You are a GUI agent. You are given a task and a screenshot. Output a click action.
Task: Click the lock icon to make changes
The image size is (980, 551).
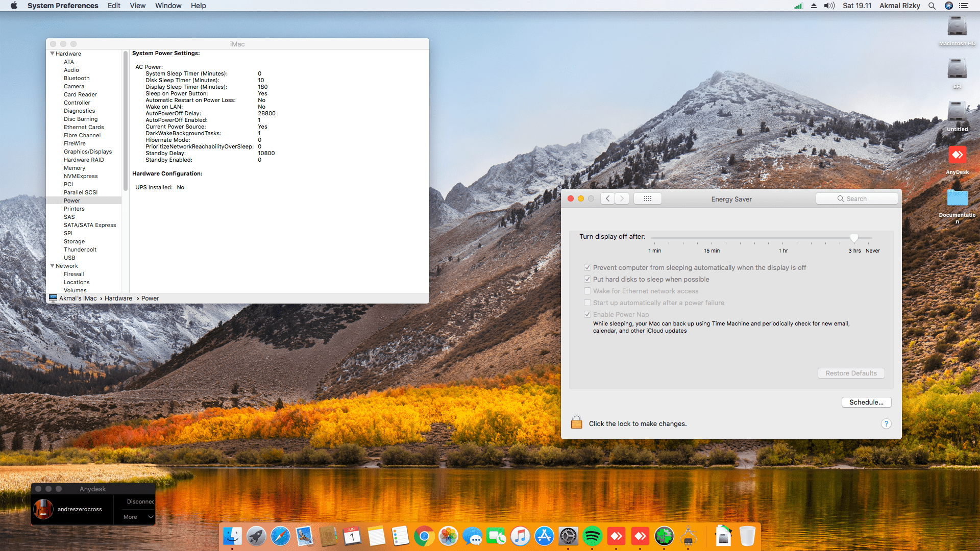(576, 422)
